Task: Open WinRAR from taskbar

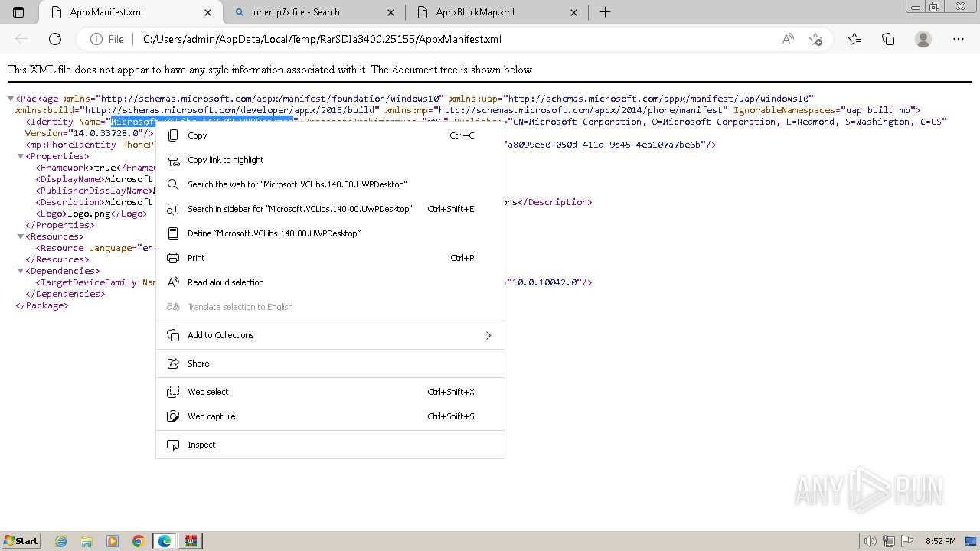Action: coord(191,541)
